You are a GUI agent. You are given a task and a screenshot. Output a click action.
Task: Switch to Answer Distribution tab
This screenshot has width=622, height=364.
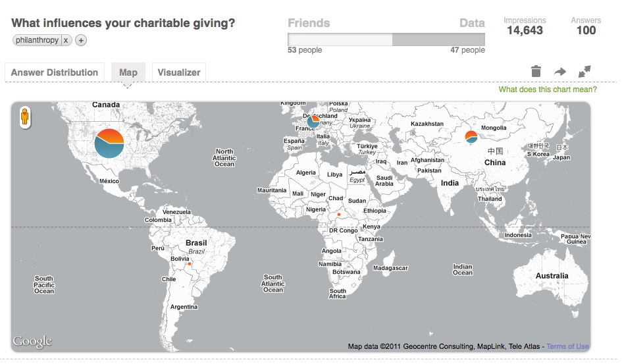pos(55,72)
